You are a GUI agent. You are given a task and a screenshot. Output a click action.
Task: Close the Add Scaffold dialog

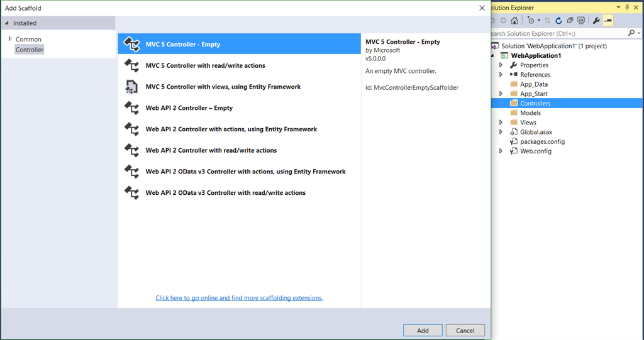pyautogui.click(x=482, y=8)
